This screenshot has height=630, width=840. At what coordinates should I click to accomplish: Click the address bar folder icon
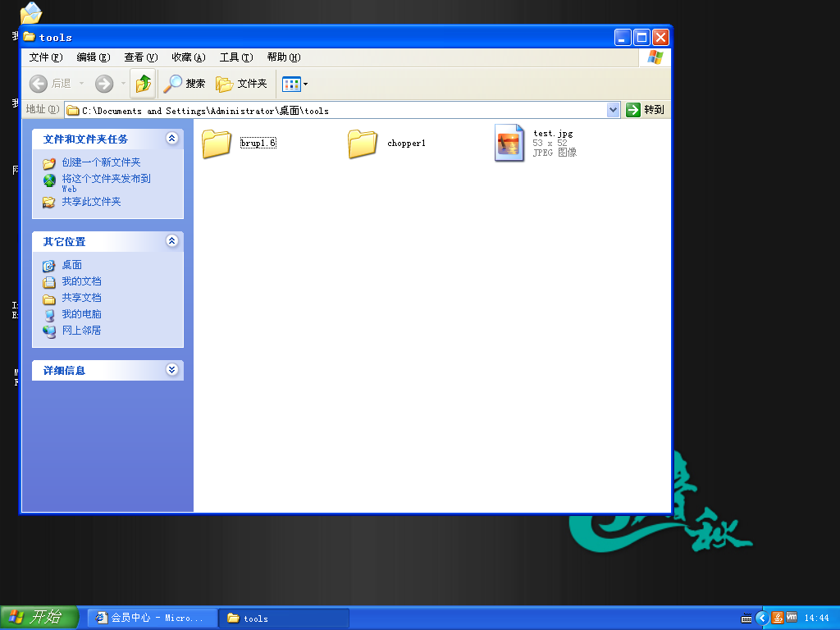pos(73,111)
